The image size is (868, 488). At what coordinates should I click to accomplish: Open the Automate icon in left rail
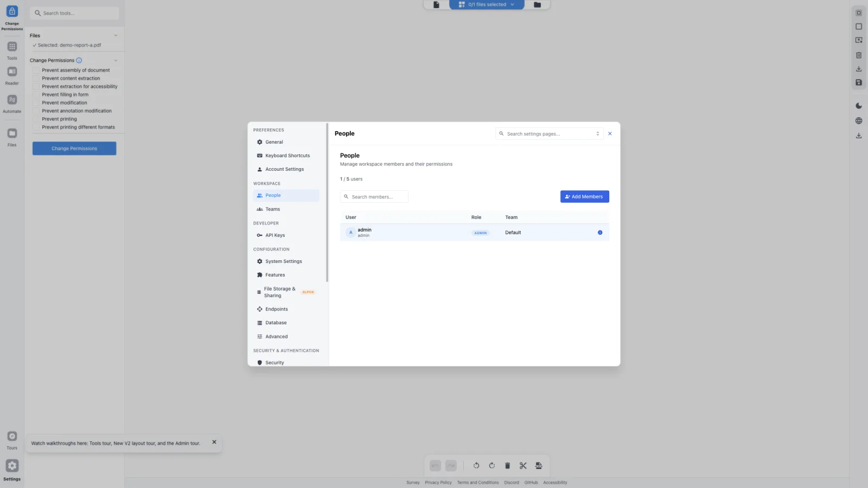(x=12, y=100)
